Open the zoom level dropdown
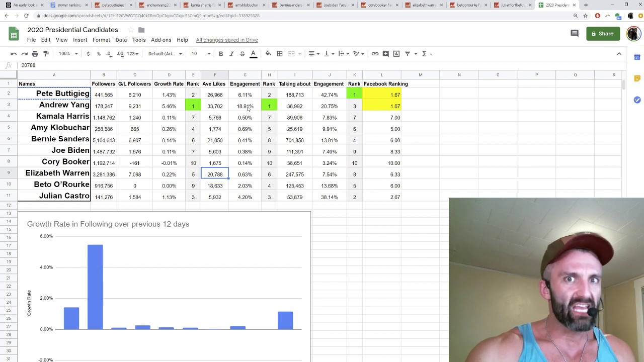Image resolution: width=644 pixels, height=362 pixels. click(x=68, y=54)
